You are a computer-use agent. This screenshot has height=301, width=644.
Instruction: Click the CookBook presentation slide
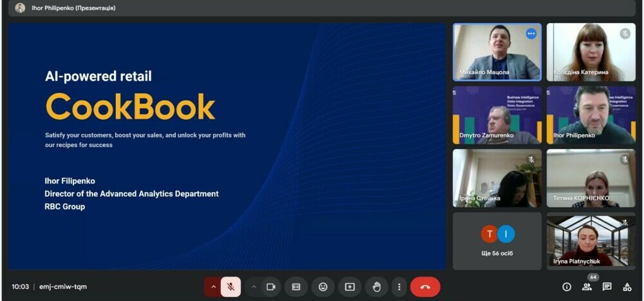227,146
